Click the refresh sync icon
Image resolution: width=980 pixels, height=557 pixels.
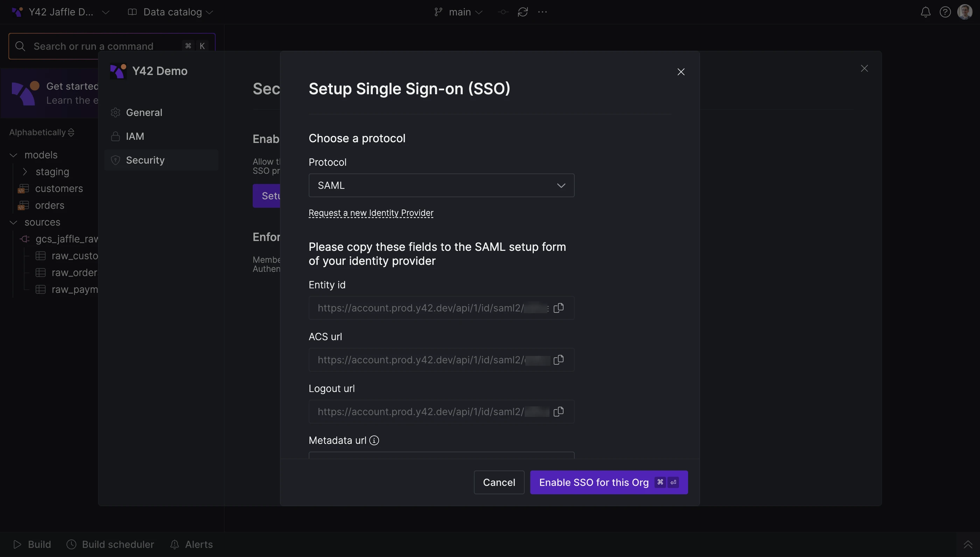coord(523,12)
